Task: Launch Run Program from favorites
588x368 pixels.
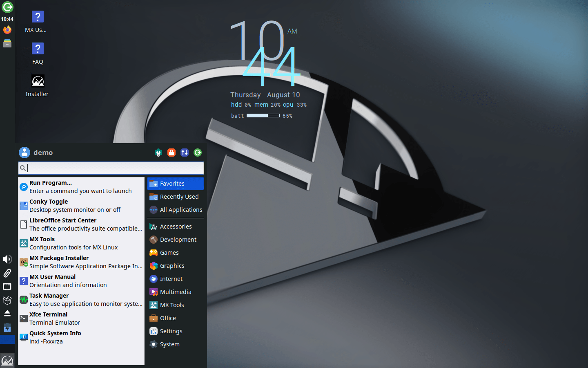Action: pyautogui.click(x=81, y=187)
